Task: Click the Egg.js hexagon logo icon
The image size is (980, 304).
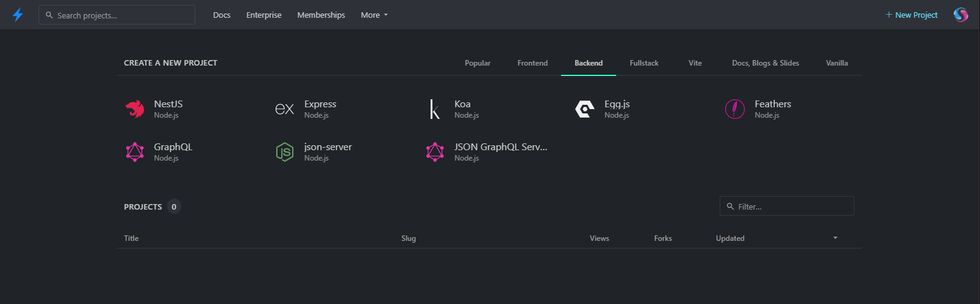Action: [585, 109]
